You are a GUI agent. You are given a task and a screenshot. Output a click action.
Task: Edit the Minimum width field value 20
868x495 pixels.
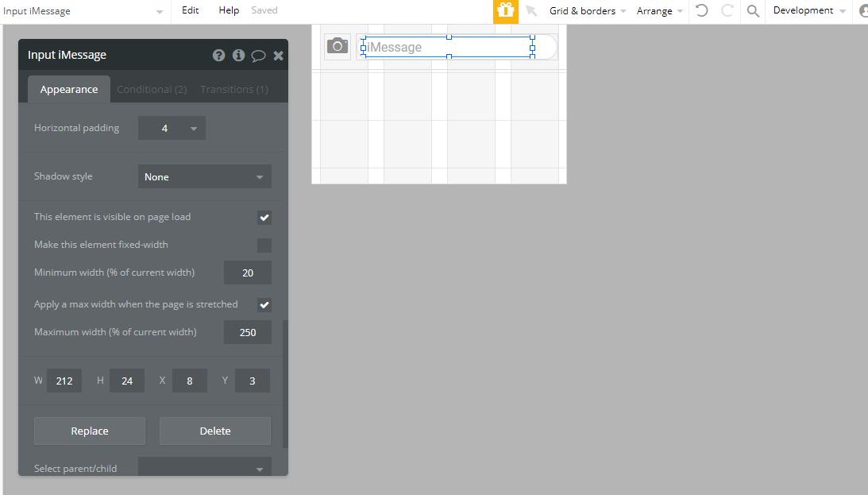click(x=248, y=273)
